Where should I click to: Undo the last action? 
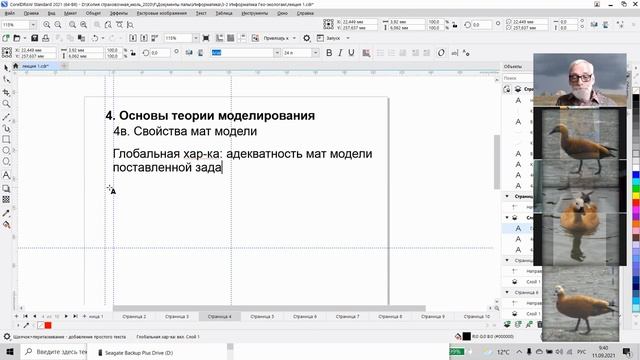pos(95,38)
